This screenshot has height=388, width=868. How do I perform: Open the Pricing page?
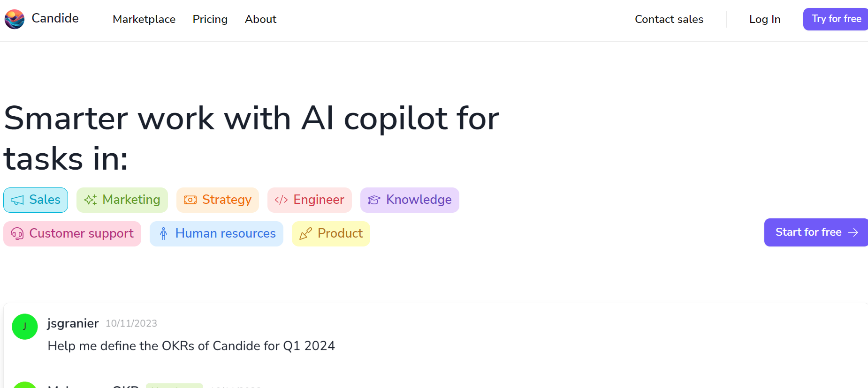[210, 19]
